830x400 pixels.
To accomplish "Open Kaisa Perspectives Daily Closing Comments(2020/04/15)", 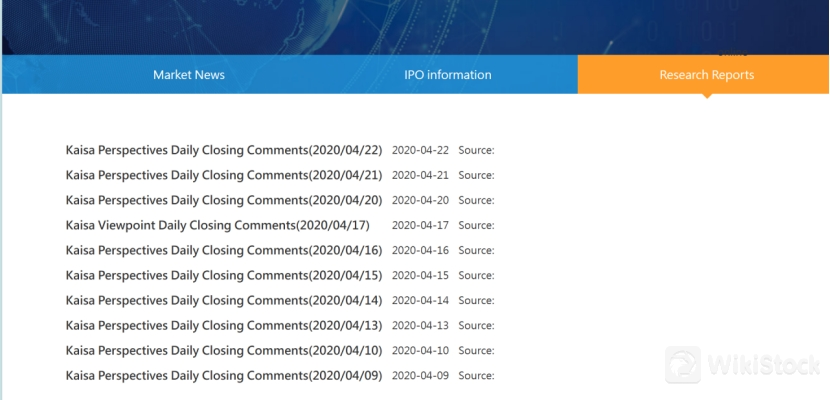I will [224, 275].
